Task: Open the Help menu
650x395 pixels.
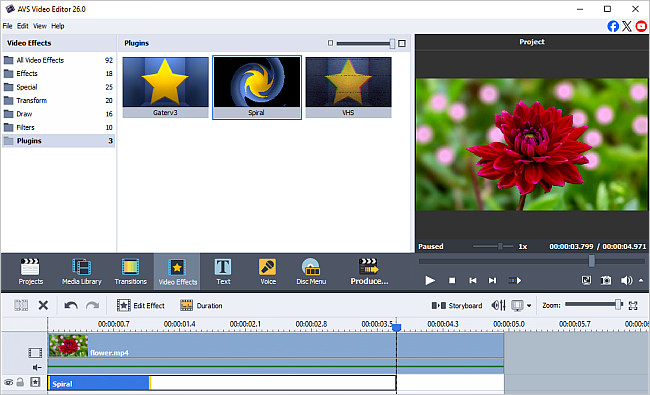Action: (58, 26)
